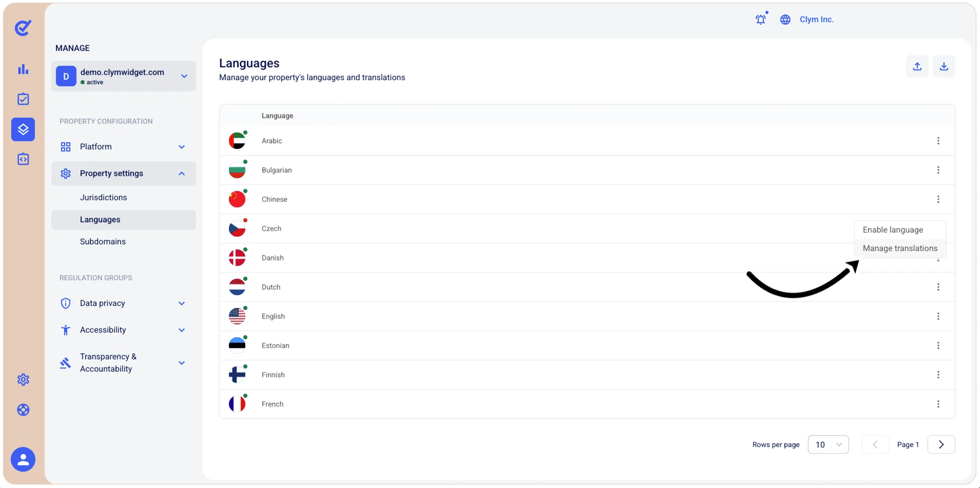Expand the Accessibility section

point(123,330)
